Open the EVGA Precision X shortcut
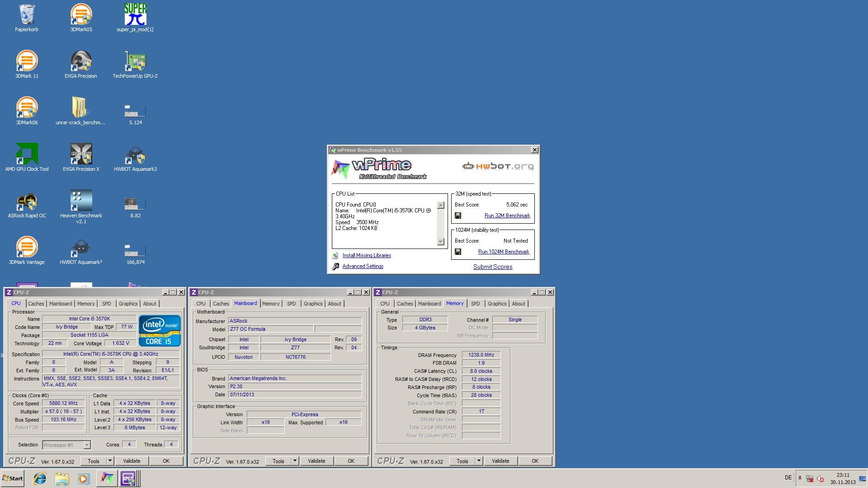Viewport: 868px width, 488px height. pyautogui.click(x=81, y=158)
